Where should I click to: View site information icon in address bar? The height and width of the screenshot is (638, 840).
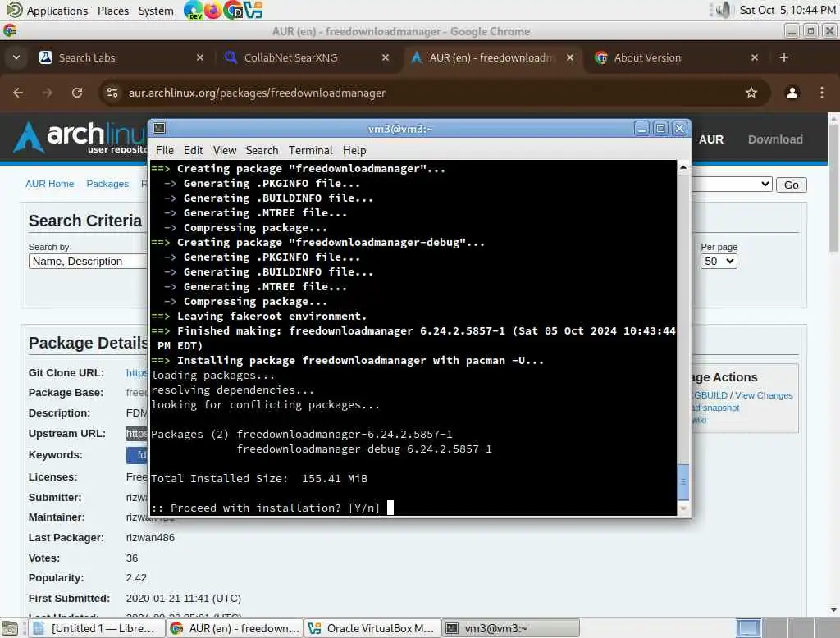[x=112, y=93]
